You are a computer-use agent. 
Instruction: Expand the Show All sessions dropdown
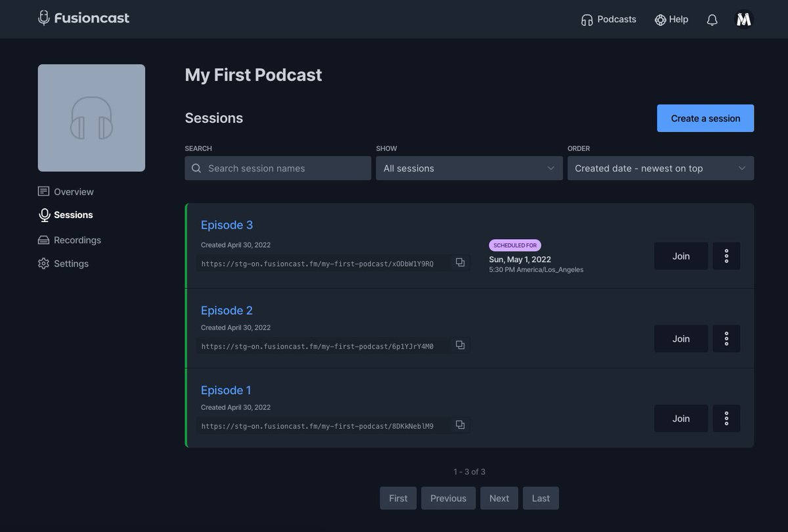coord(469,168)
